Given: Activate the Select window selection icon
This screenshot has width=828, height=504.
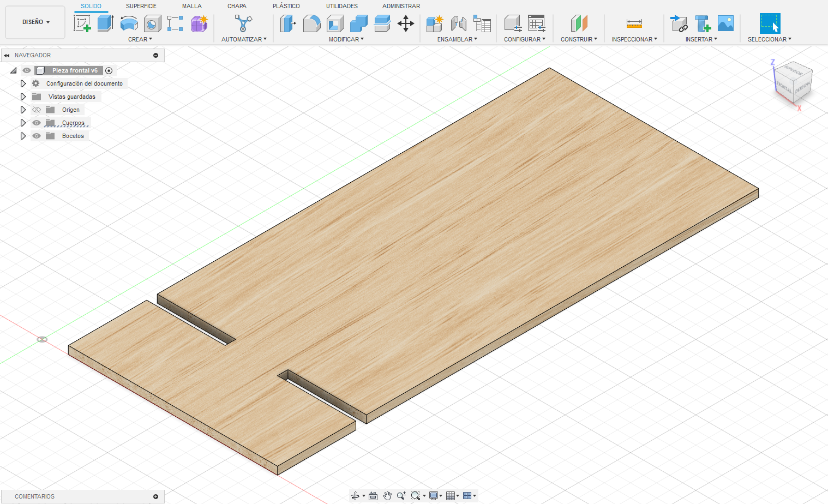Looking at the screenshot, I should tap(770, 23).
